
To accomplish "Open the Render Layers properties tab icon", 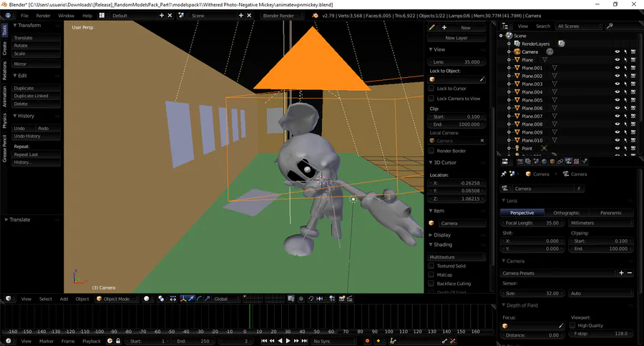I will click(x=528, y=162).
